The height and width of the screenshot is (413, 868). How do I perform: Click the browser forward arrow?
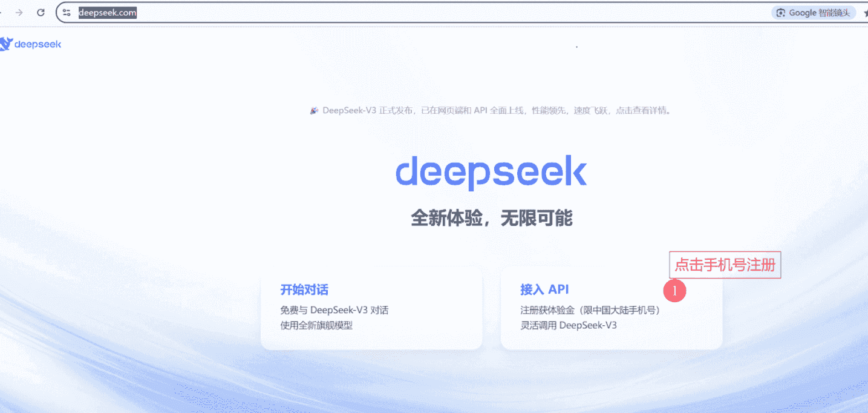click(19, 13)
